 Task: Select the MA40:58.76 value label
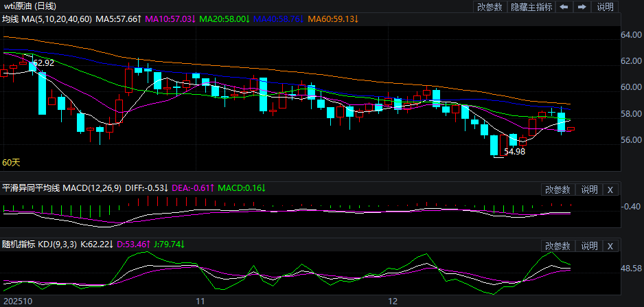click(279, 19)
